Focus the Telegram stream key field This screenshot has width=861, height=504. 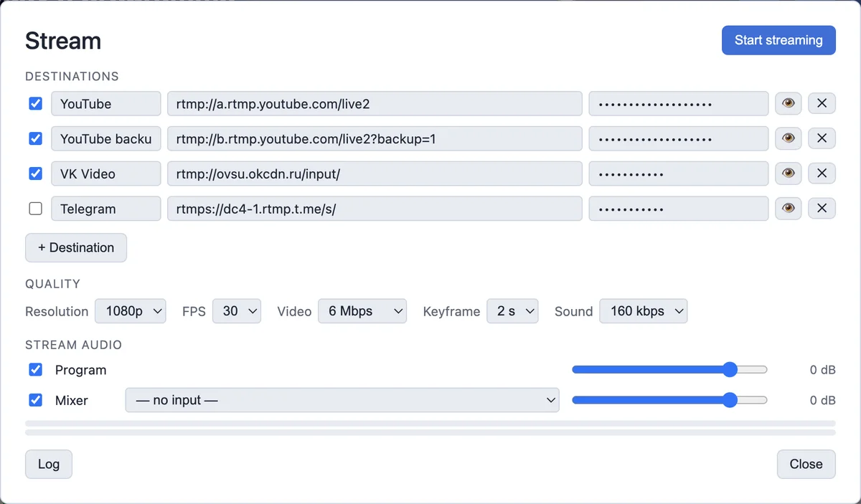point(679,209)
